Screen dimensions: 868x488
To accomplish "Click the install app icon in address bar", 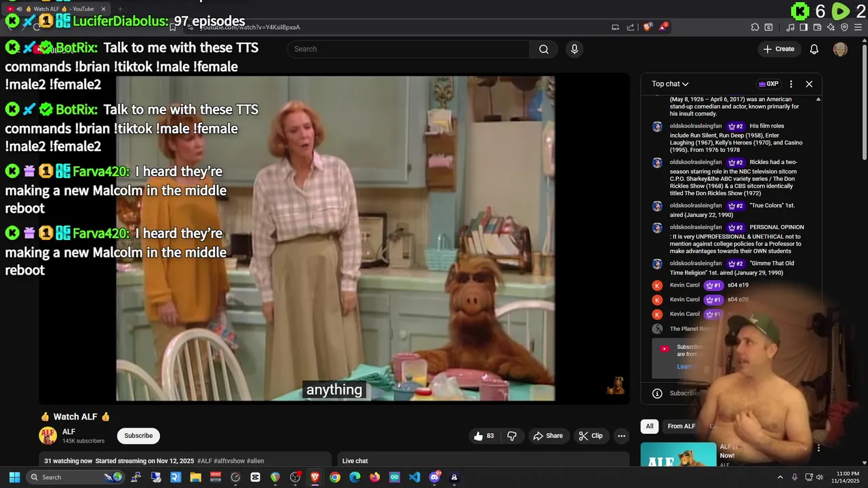I will tap(615, 27).
